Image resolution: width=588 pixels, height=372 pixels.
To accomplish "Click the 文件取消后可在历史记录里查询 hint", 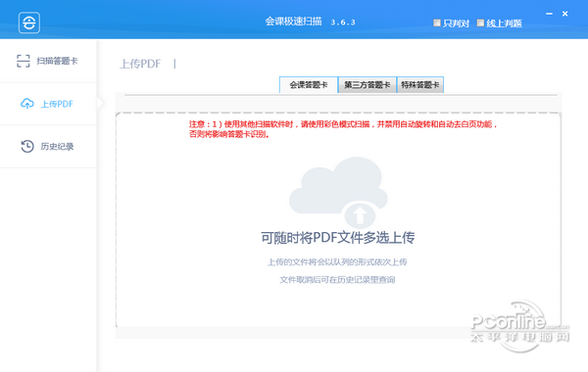I will coord(337,280).
